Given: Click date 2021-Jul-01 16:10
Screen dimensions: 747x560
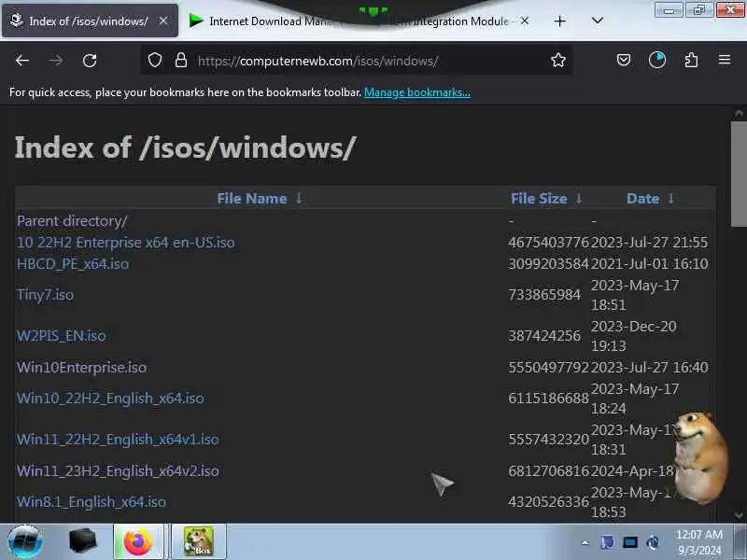Looking at the screenshot, I should [x=649, y=264].
